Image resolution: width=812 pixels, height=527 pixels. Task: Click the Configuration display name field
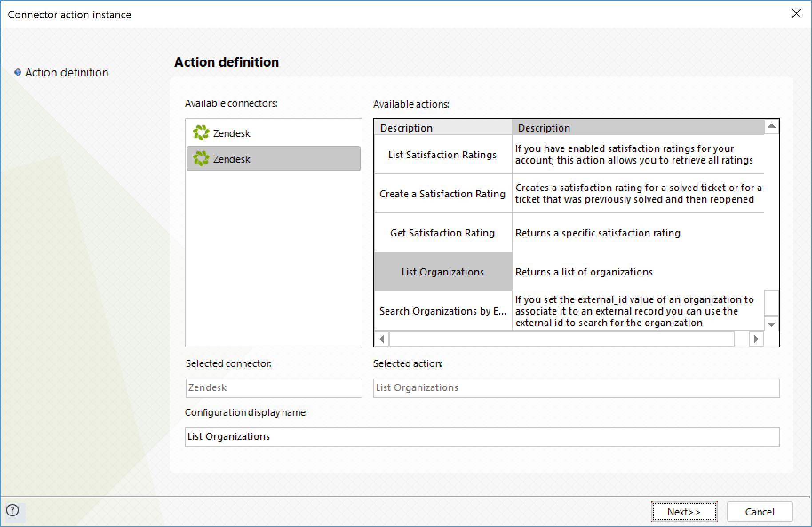[x=482, y=437]
